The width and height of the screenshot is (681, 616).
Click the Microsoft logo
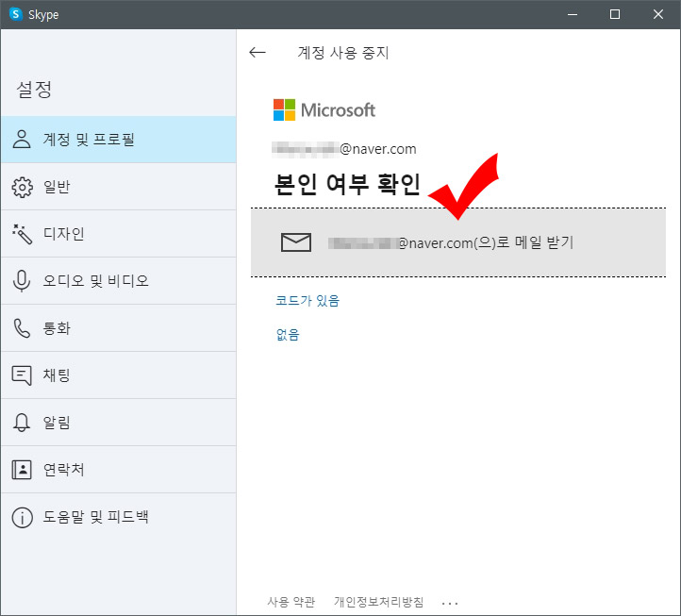324,110
